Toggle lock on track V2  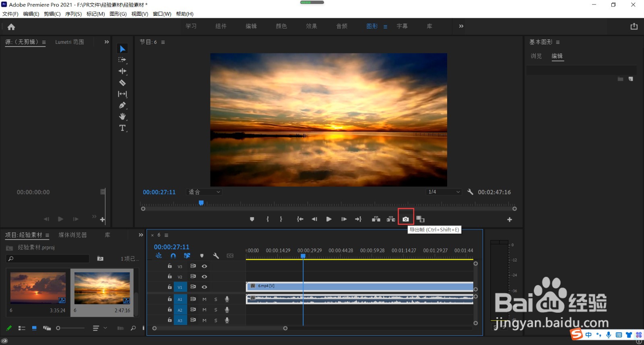[x=169, y=277]
